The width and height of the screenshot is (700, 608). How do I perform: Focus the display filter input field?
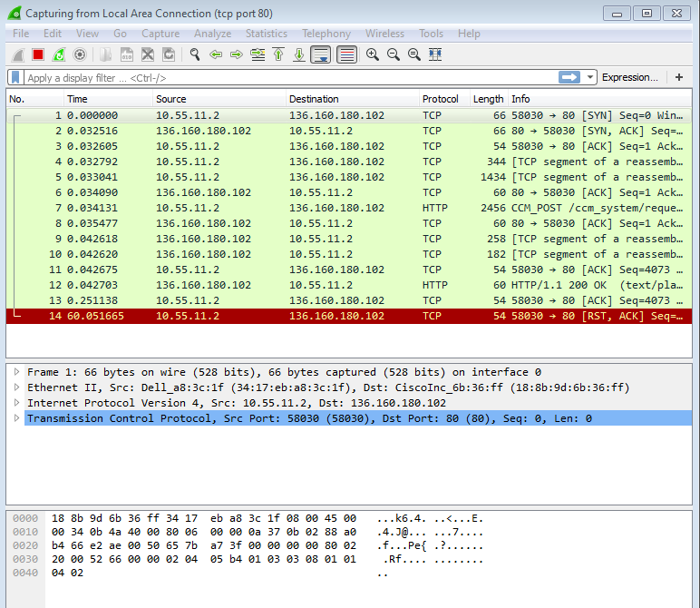click(x=290, y=78)
